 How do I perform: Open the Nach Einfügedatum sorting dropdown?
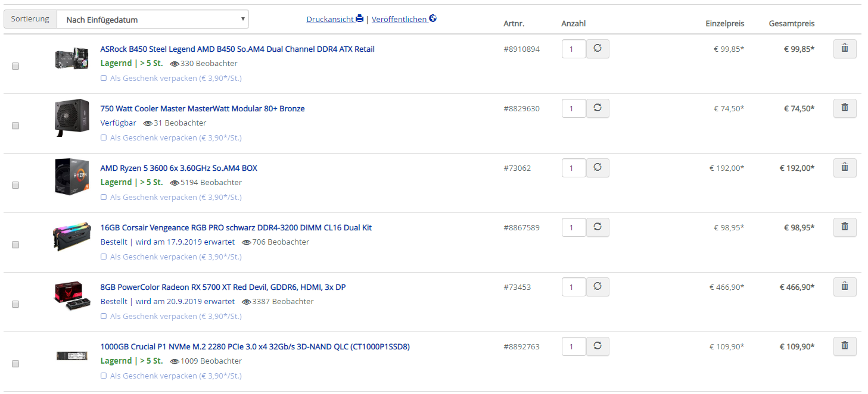[x=153, y=19]
